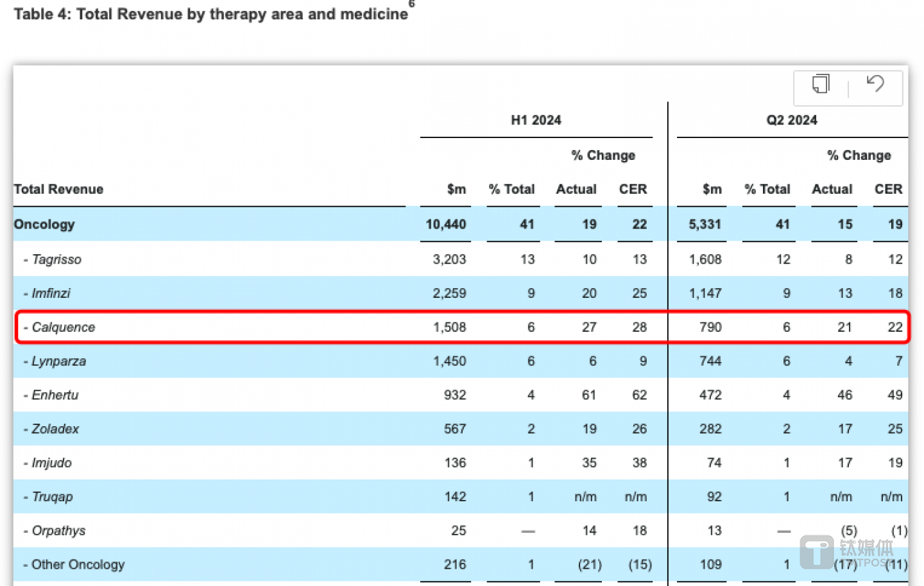Click the Zoladex row name
The image size is (924, 586).
pos(55,429)
